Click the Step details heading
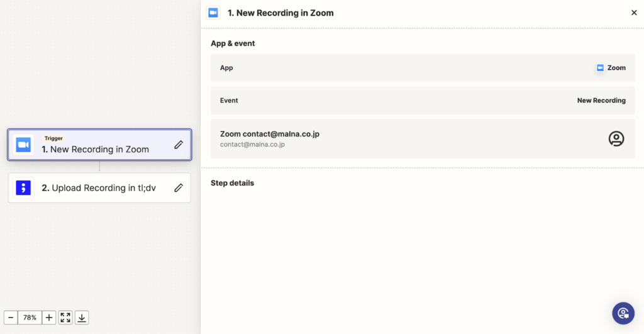The image size is (644, 334). coord(233,183)
